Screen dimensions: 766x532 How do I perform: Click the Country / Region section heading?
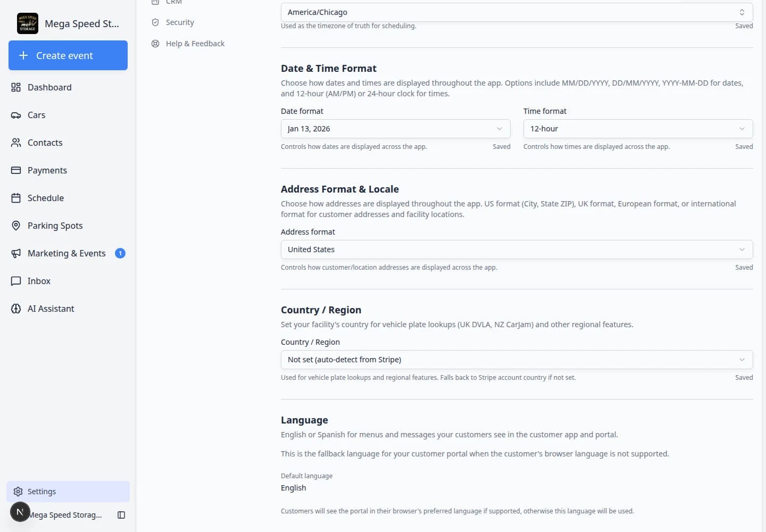[x=321, y=310]
